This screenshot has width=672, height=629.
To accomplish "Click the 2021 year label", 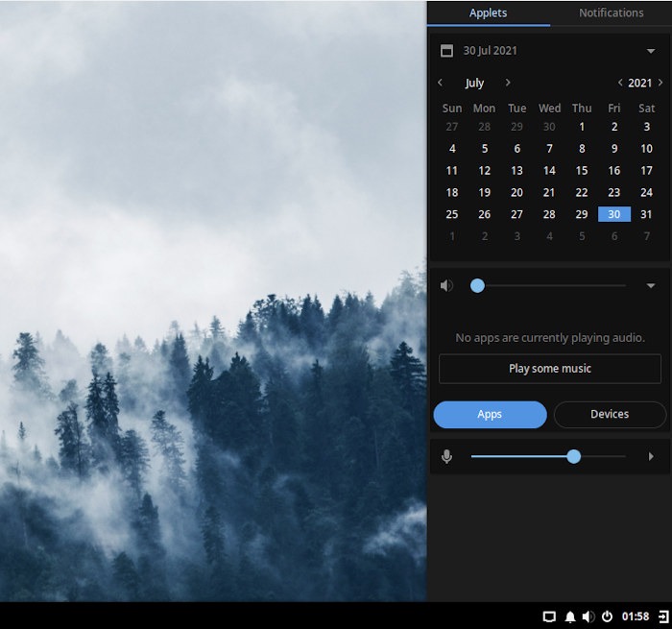I will tap(640, 83).
